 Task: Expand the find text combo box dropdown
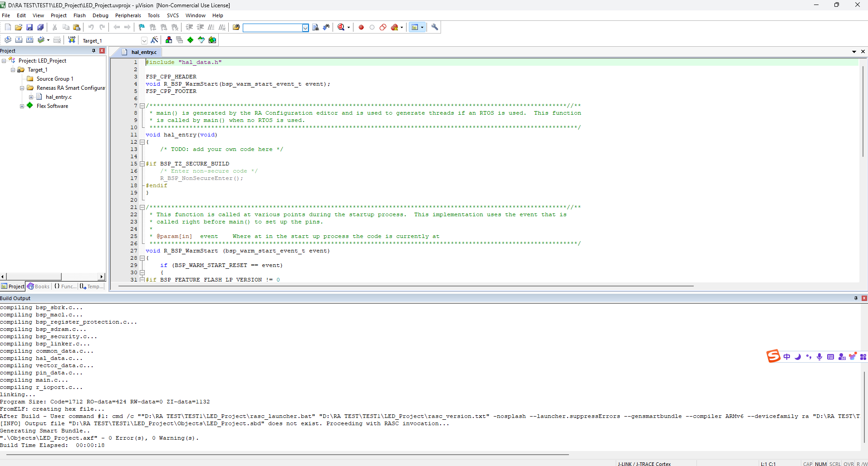305,28
